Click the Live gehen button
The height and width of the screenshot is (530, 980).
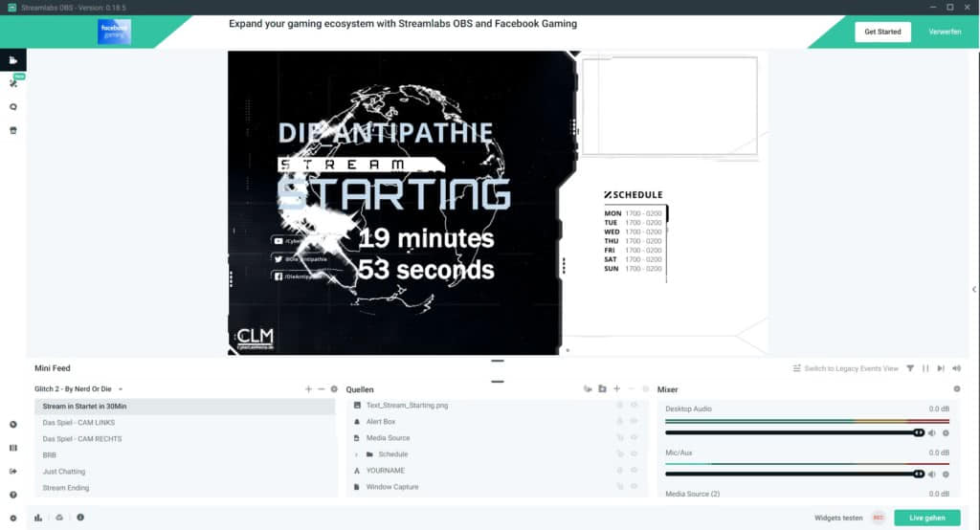tap(926, 518)
